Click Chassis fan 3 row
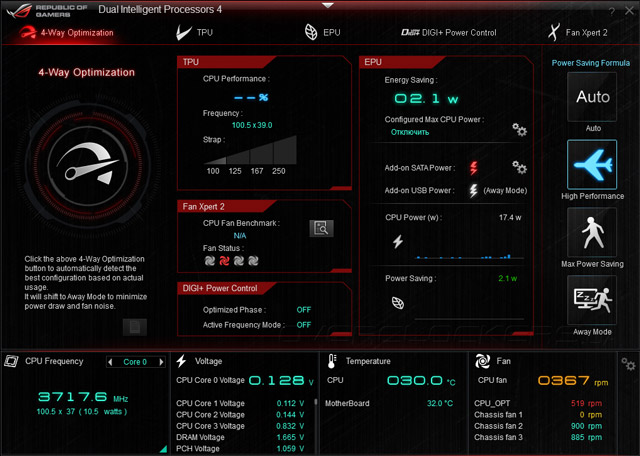 [x=538, y=437]
